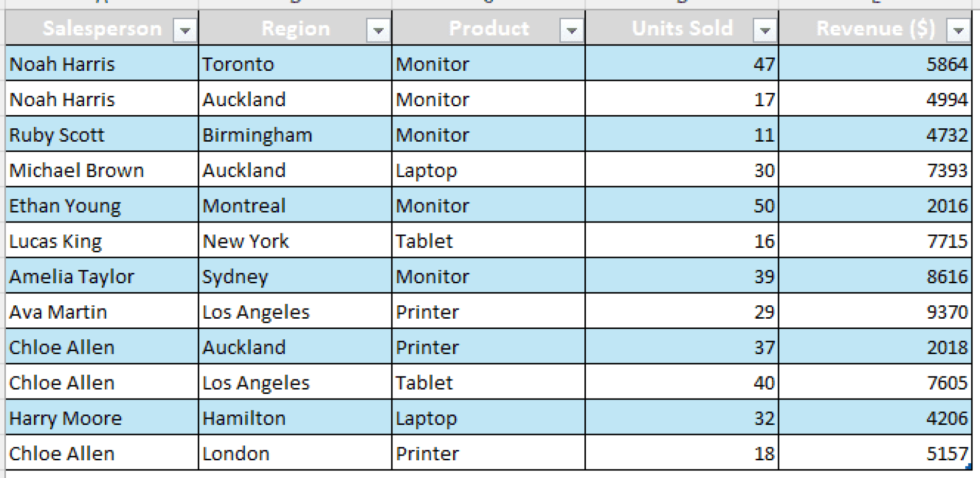Open the Salesperson filter dropdown
This screenshot has height=478, width=980.
coord(184,30)
